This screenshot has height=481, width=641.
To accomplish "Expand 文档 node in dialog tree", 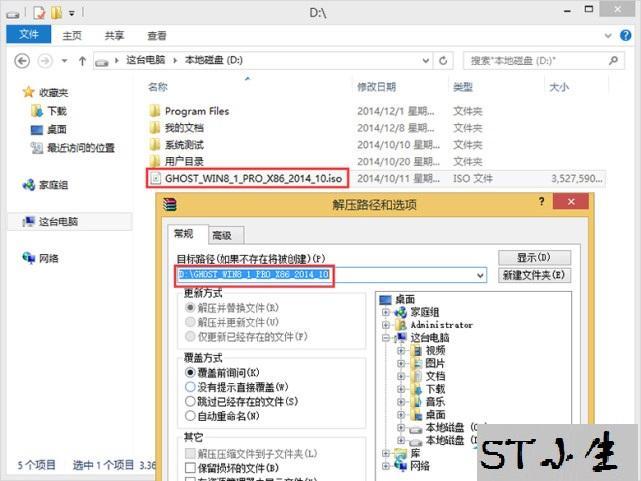I will 401,376.
